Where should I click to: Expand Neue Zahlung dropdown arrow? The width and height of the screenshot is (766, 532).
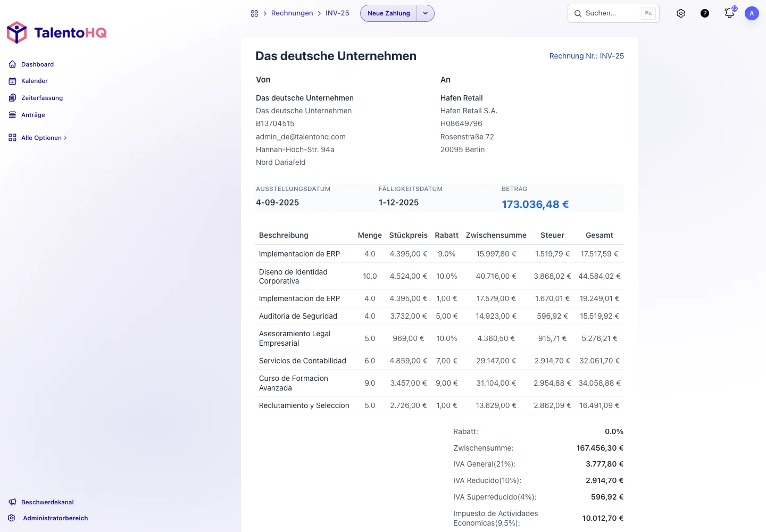(x=426, y=13)
